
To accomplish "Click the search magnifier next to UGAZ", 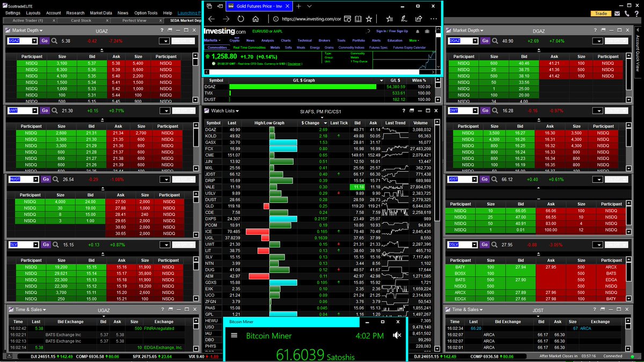I will coord(55,41).
